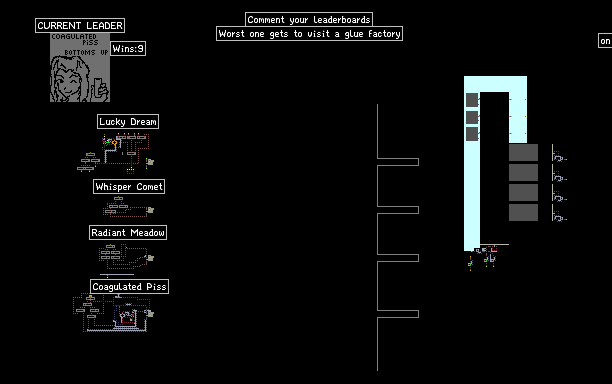Open the current leader portrait thumbnail

point(80,68)
